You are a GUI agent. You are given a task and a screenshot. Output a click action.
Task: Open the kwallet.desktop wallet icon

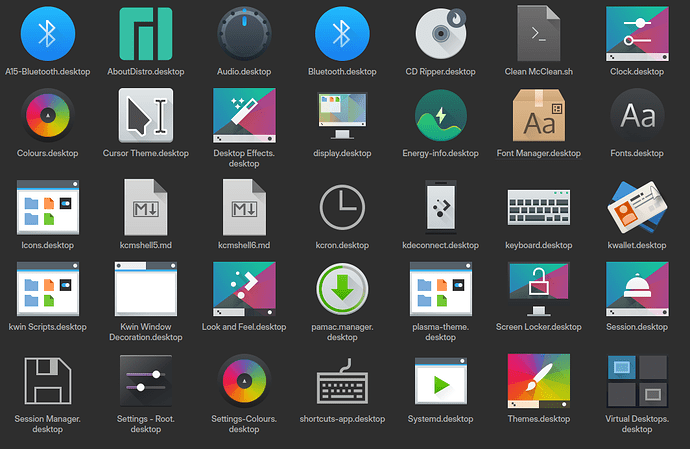(637, 207)
